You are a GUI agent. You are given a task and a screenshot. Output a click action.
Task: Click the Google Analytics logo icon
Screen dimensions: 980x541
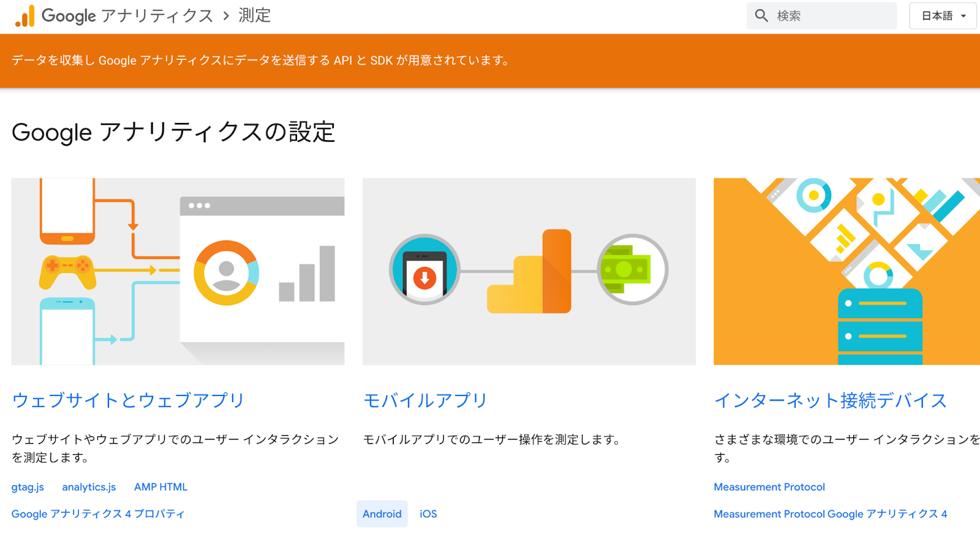click(25, 16)
